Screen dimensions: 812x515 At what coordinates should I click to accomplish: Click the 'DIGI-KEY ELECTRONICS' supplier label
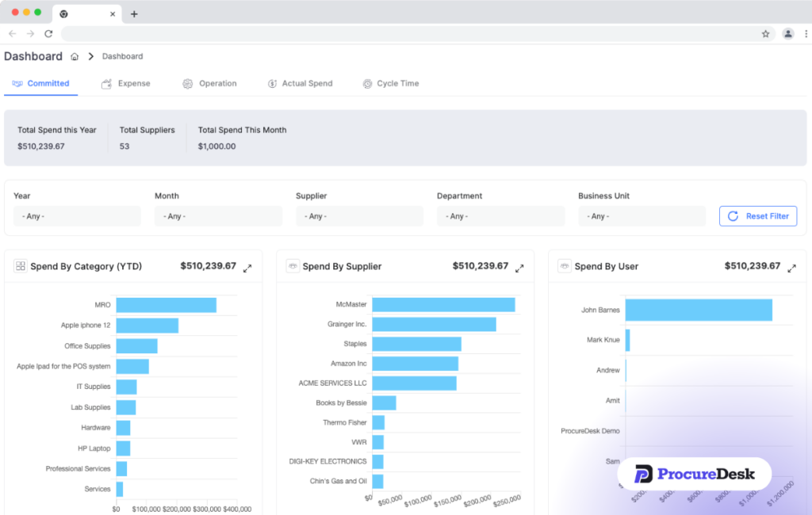click(327, 461)
